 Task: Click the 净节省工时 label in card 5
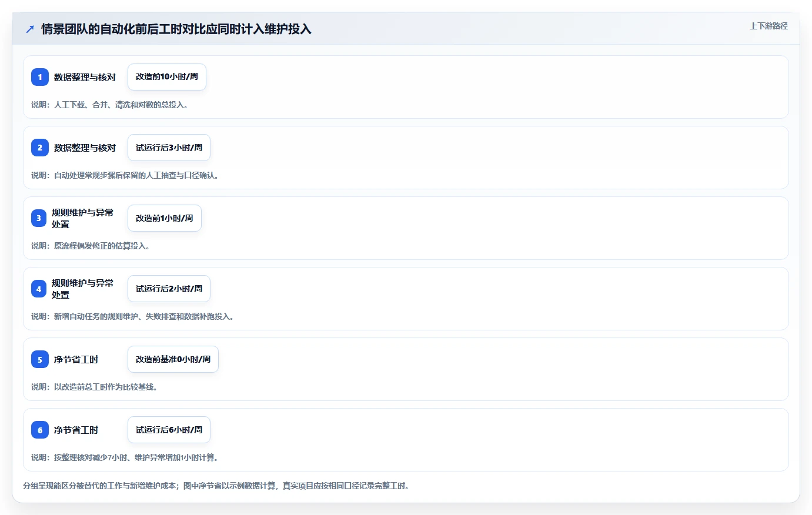tap(76, 359)
